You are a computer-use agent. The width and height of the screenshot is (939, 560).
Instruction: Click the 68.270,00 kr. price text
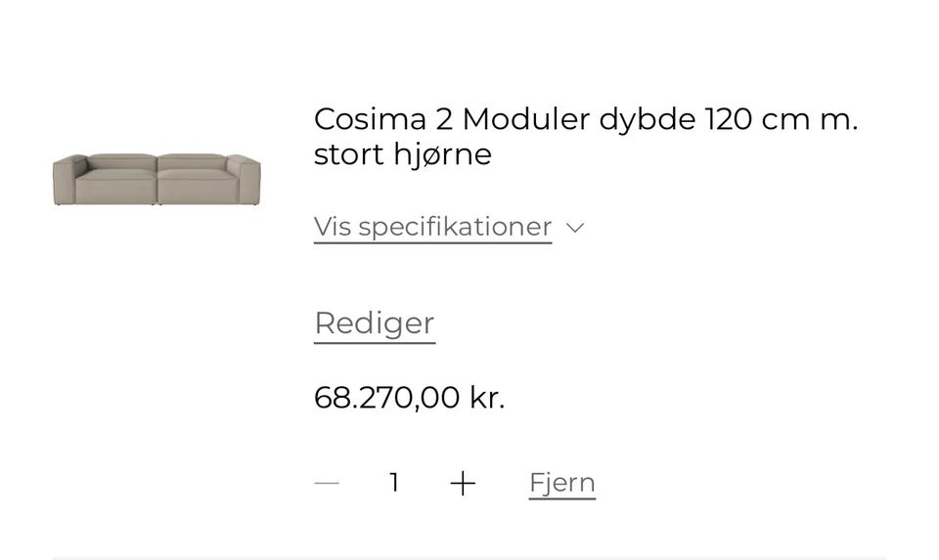click(x=409, y=398)
